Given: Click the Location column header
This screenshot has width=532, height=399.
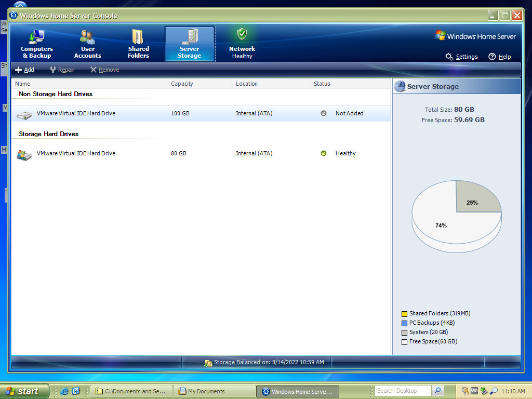Looking at the screenshot, I should pos(246,84).
